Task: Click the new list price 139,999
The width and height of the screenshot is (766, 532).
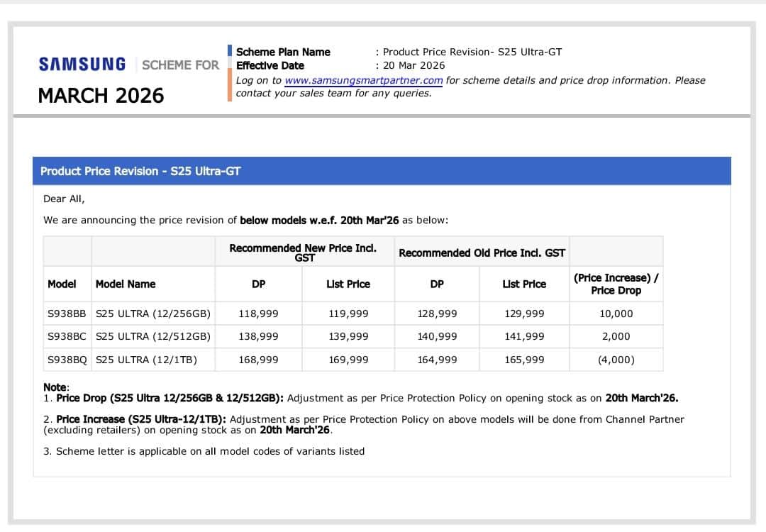Action: coord(348,336)
